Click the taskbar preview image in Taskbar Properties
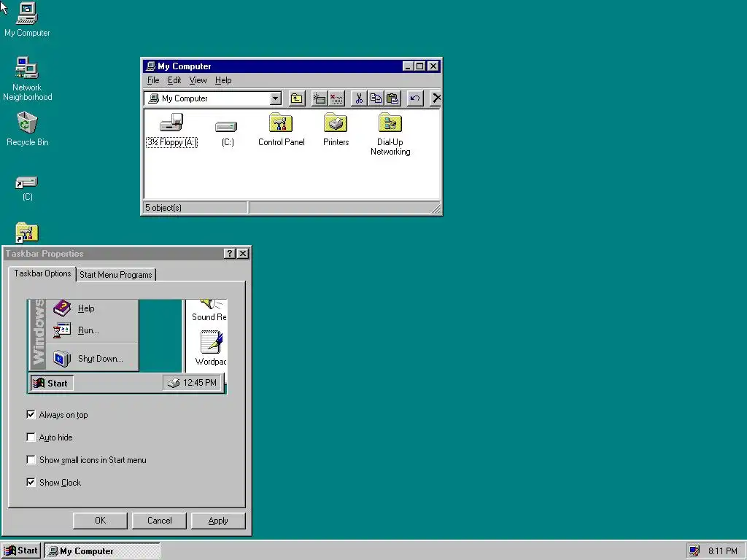747x560 pixels. 127,346
